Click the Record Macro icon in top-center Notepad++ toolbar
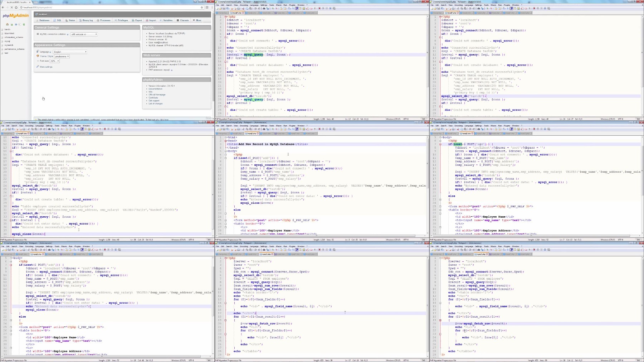 [x=319, y=9]
